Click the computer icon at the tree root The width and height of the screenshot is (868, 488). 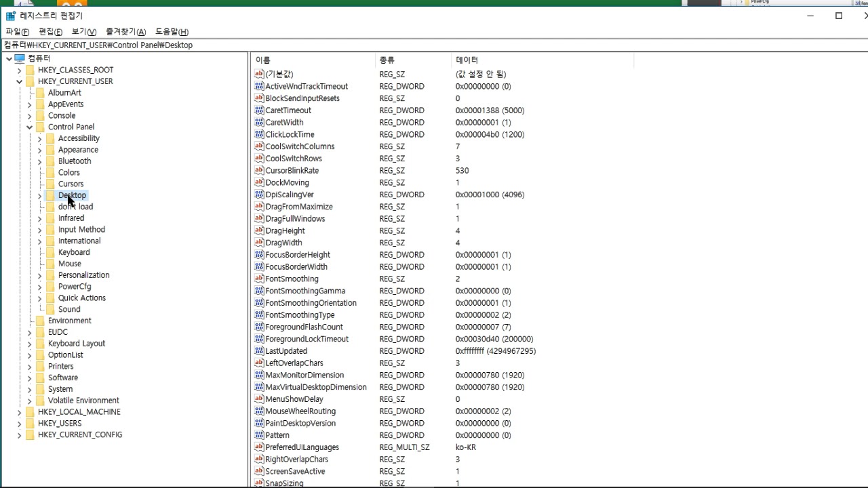(x=20, y=58)
